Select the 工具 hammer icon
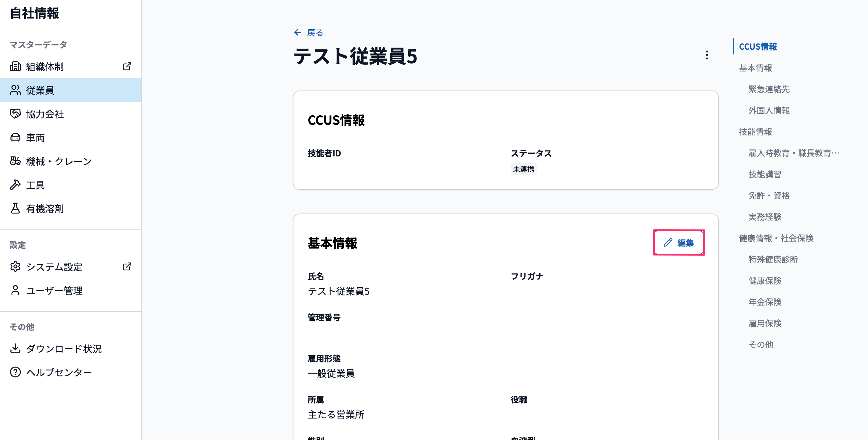 [15, 185]
